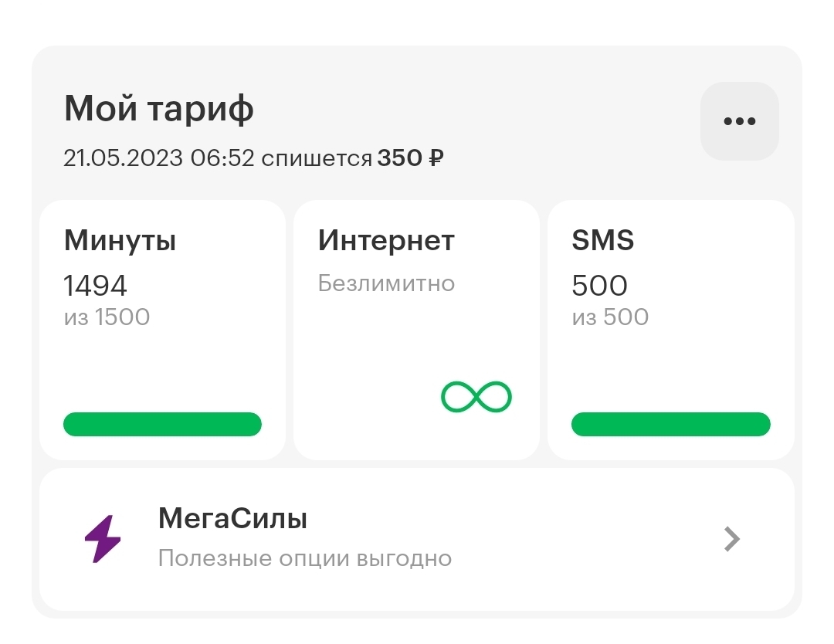Tap the minutes green progress bar
Image resolution: width=834 pixels, height=644 pixels.
tap(162, 425)
